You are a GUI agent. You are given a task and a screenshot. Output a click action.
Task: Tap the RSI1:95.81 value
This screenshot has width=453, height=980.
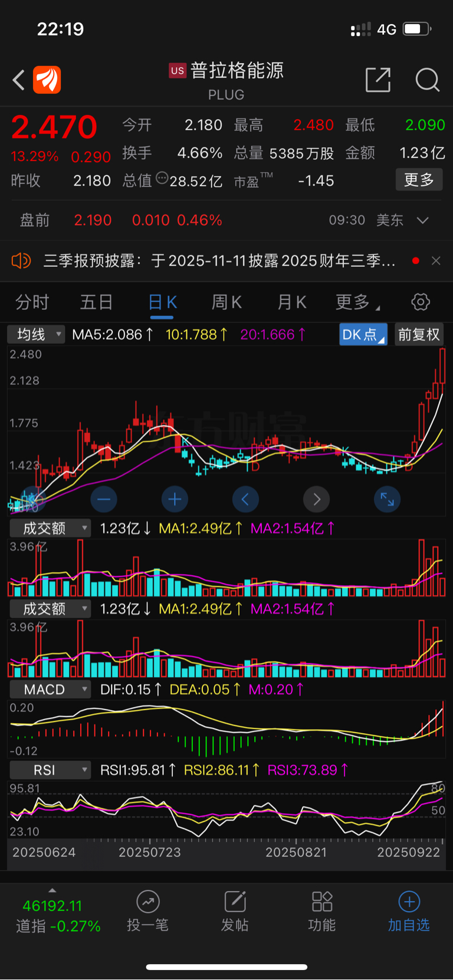(138, 770)
